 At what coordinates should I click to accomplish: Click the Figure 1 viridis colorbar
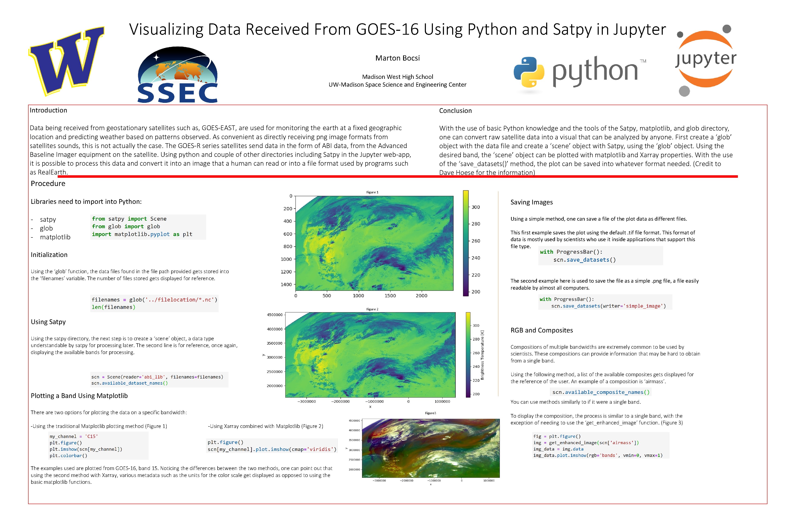466,243
